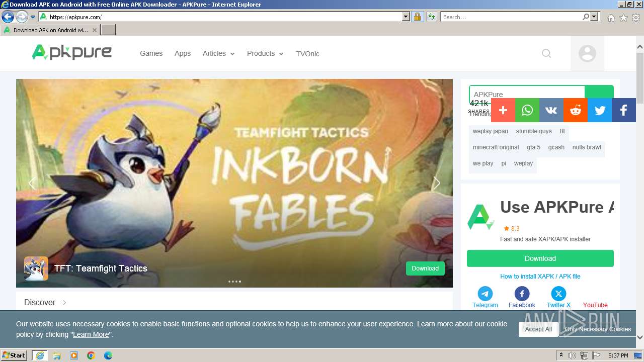Click the green APKPure Download button
This screenshot has width=644, height=362.
[540, 258]
